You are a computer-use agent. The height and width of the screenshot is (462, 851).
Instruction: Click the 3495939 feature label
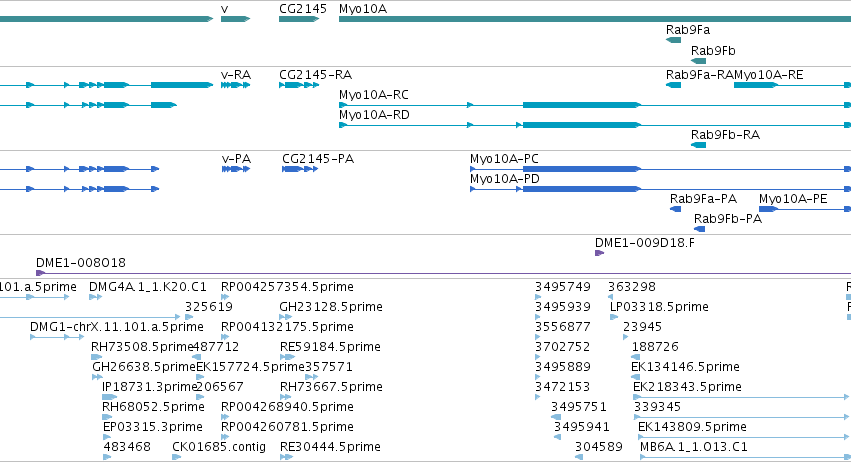tap(563, 307)
